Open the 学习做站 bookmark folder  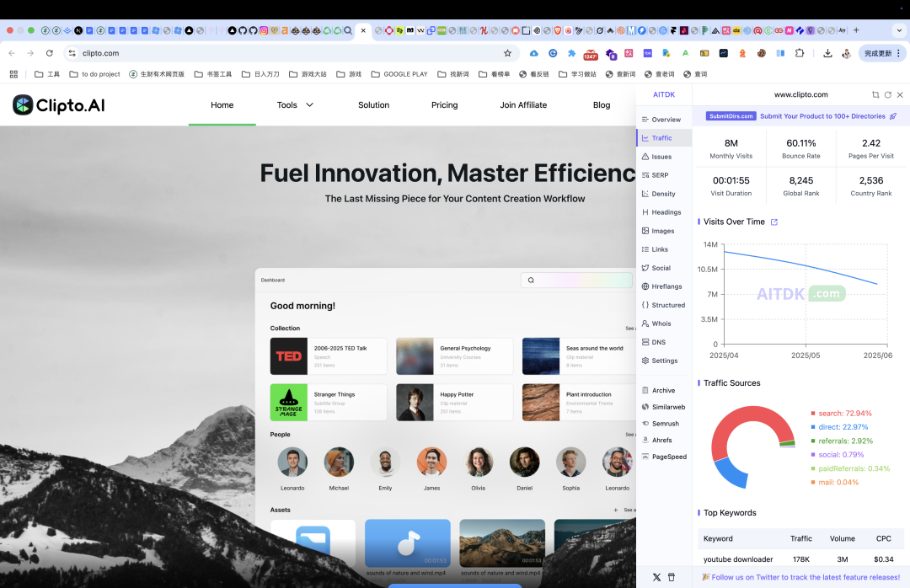577,74
